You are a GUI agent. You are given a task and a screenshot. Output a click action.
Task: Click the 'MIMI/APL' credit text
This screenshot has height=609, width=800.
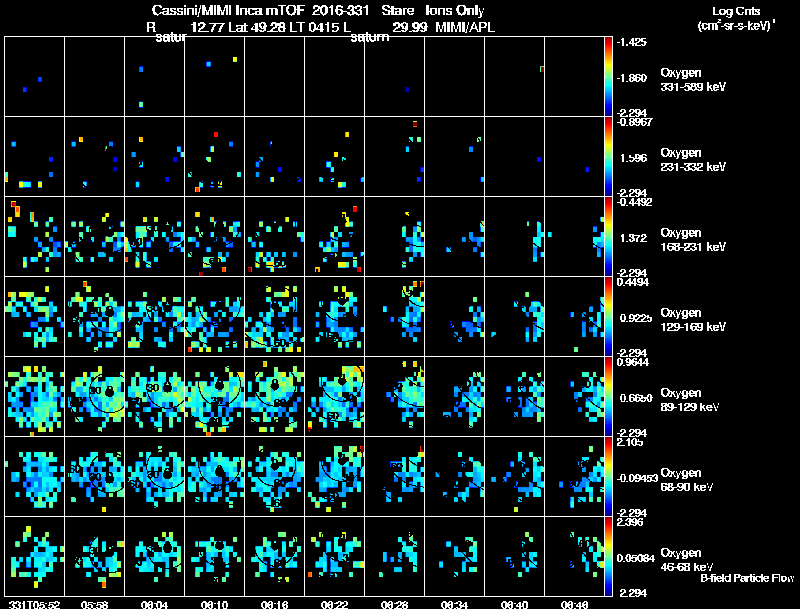[465, 27]
